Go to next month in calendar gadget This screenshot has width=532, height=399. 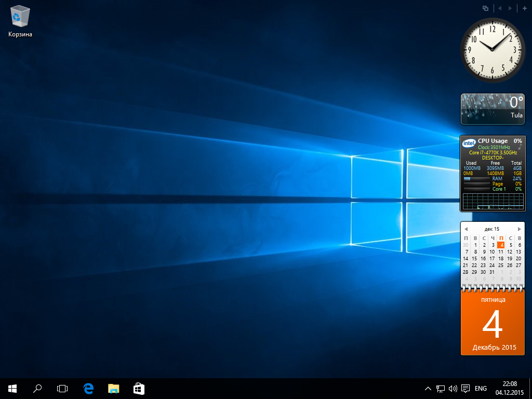pos(519,229)
